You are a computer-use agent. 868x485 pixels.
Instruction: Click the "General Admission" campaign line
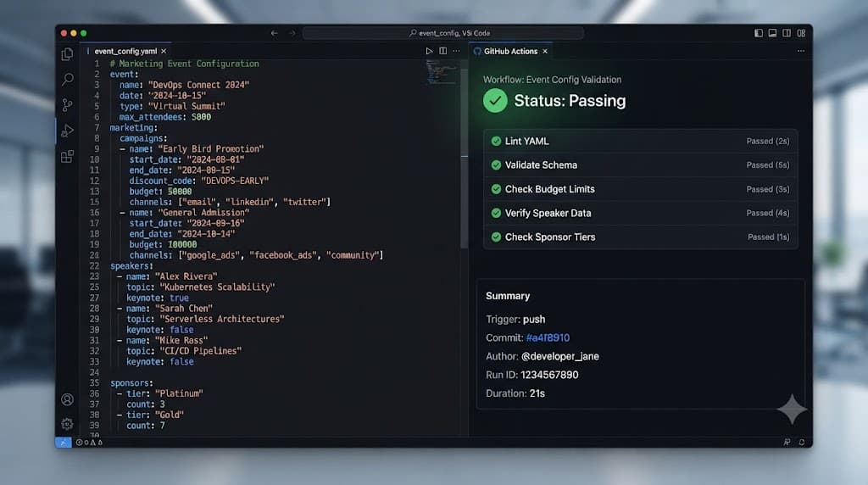(184, 213)
